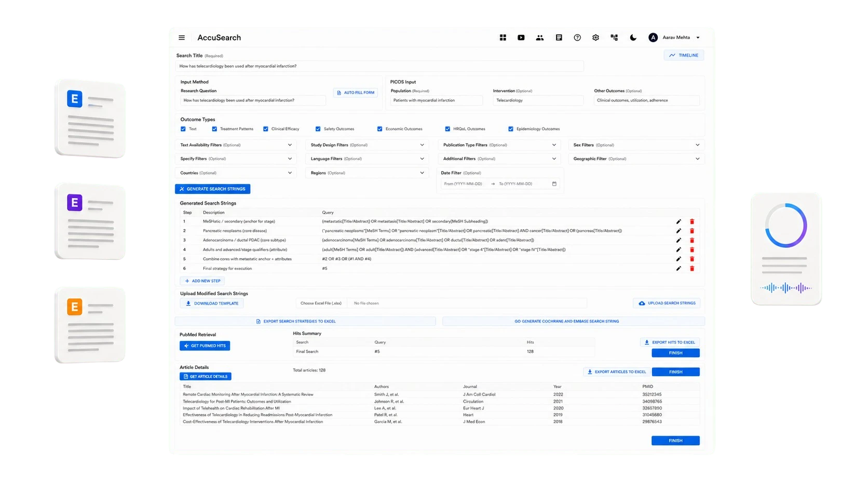Screen dimensions: 868x489
Task: Open the users group icon
Action: [540, 37]
